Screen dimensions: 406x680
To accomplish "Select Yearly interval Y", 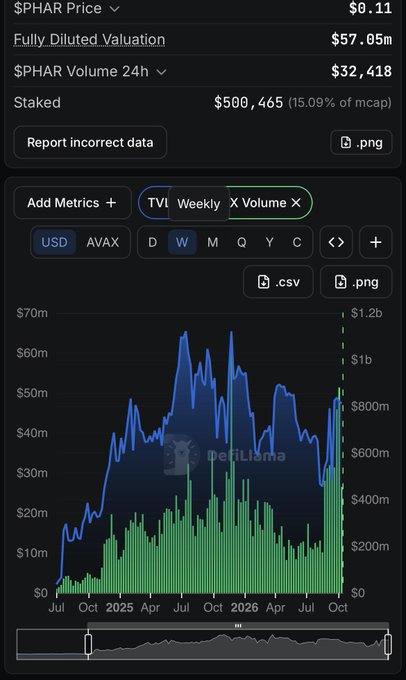I will pos(269,242).
